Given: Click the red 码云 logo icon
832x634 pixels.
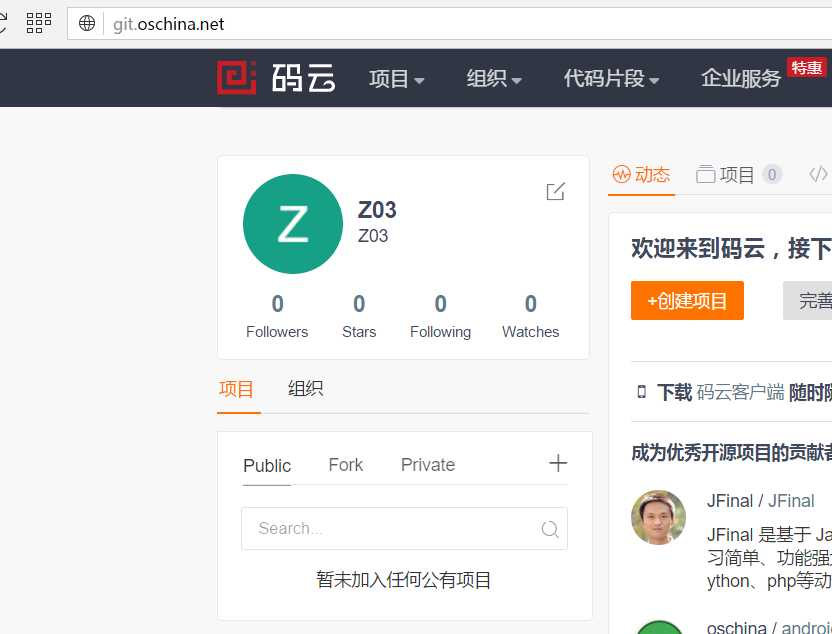Looking at the screenshot, I should click(237, 78).
